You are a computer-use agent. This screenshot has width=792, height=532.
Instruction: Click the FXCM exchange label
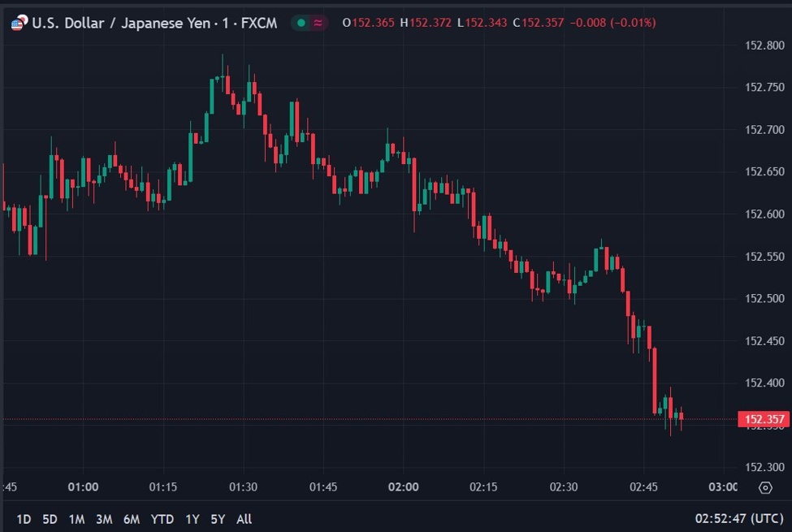point(262,24)
